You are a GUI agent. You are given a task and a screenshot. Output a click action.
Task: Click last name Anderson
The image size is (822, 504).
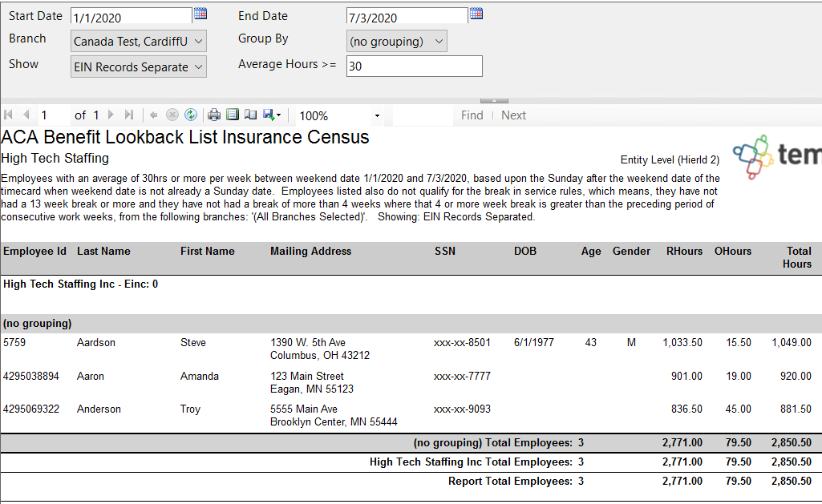99,409
